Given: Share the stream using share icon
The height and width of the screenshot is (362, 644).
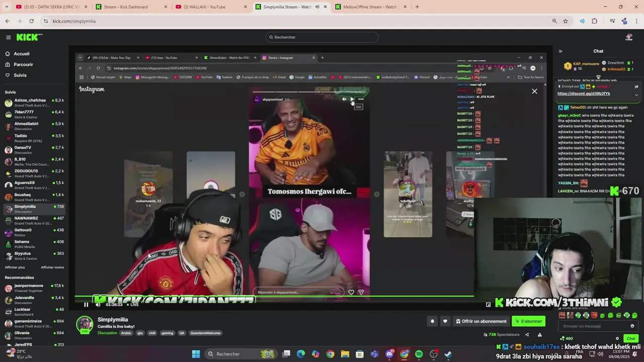Looking at the screenshot, I should 527,335.
